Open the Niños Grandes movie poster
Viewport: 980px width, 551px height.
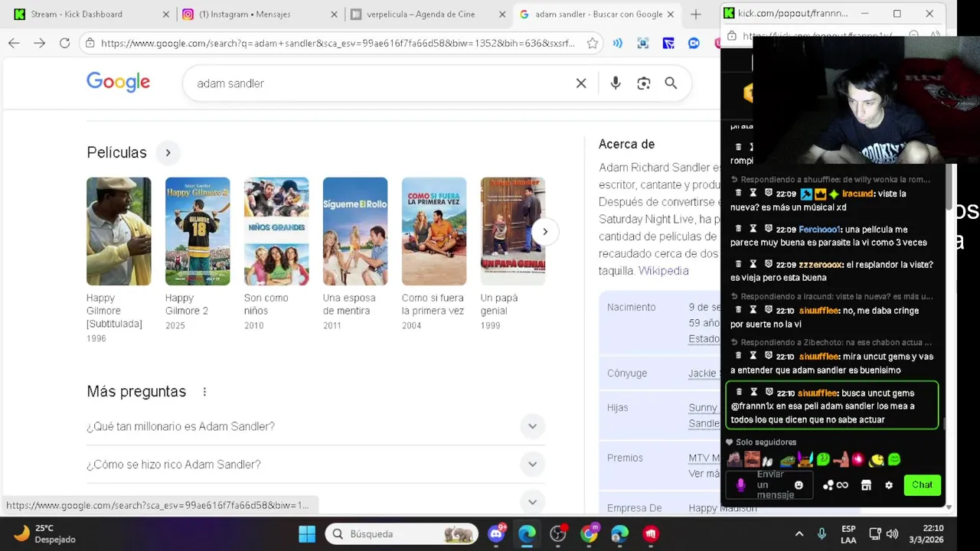pyautogui.click(x=276, y=231)
